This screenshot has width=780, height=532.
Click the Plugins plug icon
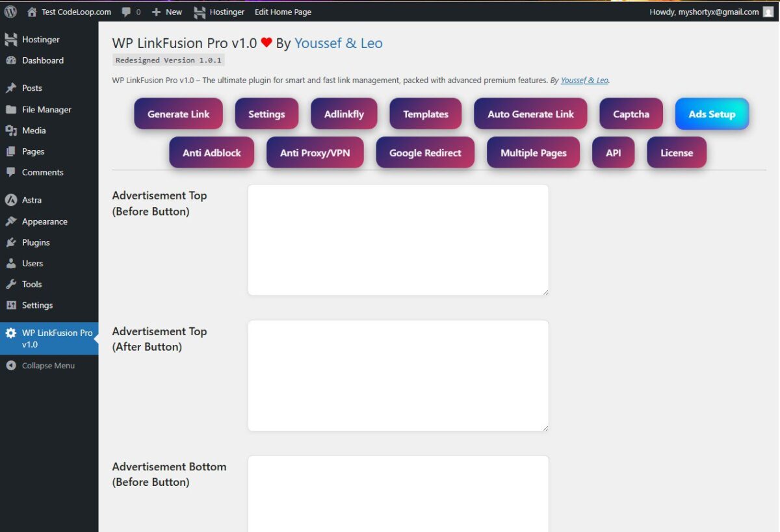pos(11,242)
